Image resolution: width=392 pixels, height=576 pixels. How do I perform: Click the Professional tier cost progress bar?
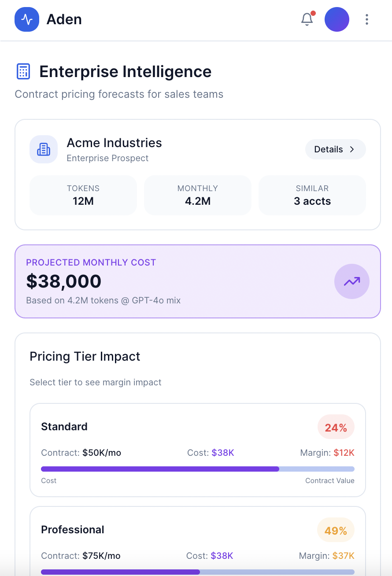198,572
